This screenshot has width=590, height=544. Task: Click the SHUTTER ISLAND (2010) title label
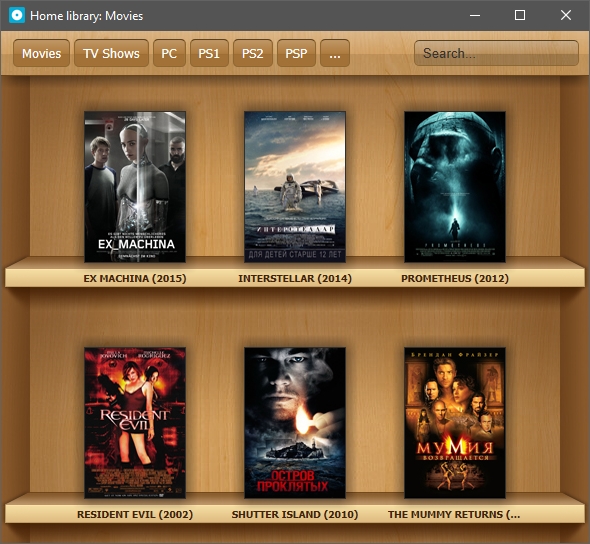pos(295,514)
